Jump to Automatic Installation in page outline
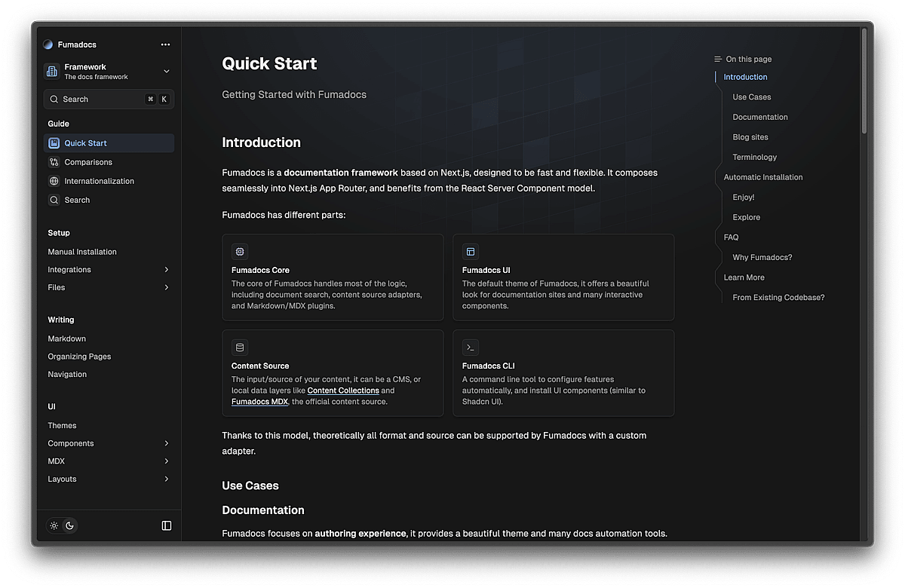Image resolution: width=905 pixels, height=588 pixels. pos(762,177)
